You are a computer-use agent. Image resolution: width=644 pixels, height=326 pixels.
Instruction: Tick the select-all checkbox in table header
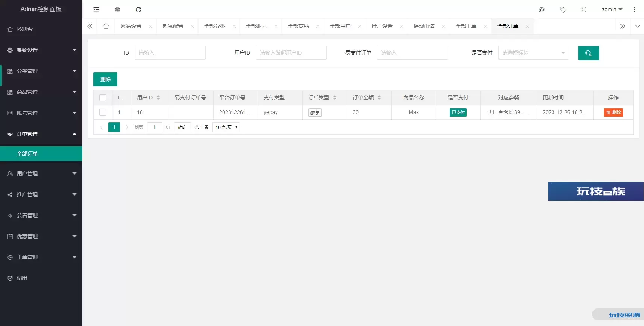(103, 98)
